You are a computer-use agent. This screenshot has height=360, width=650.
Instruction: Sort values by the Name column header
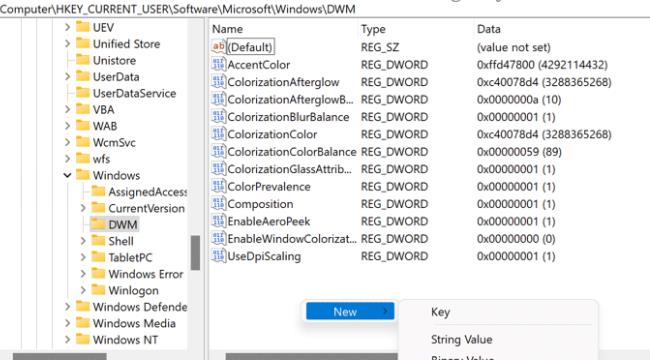227,29
